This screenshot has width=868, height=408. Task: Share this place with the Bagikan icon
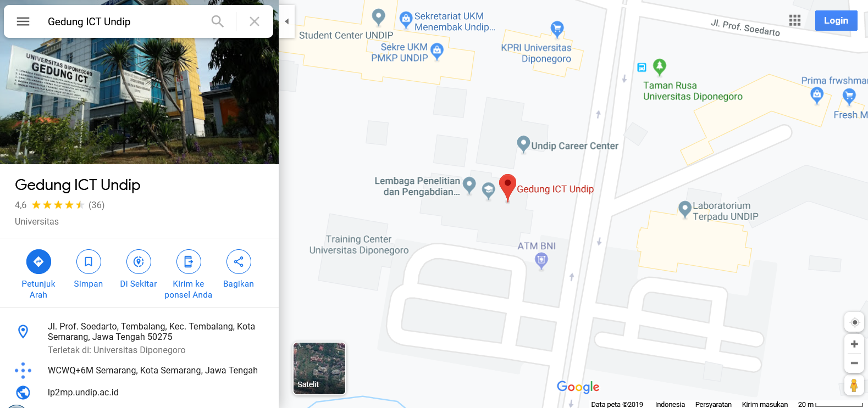pyautogui.click(x=239, y=261)
